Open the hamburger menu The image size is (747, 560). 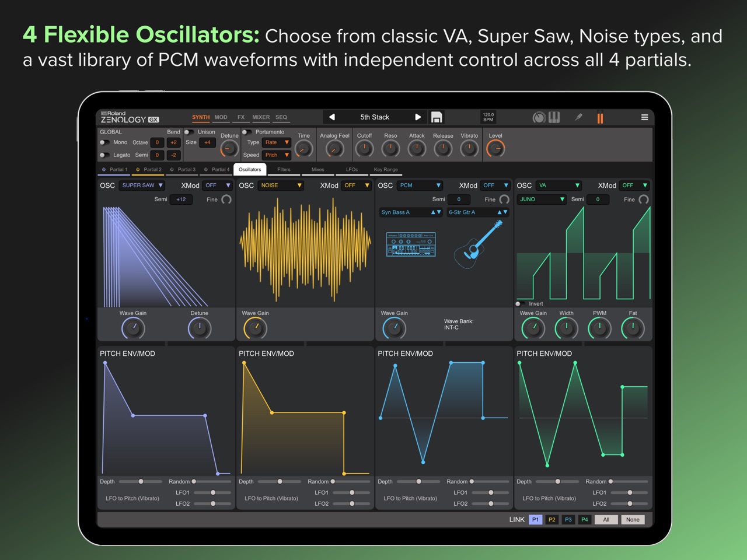click(645, 117)
